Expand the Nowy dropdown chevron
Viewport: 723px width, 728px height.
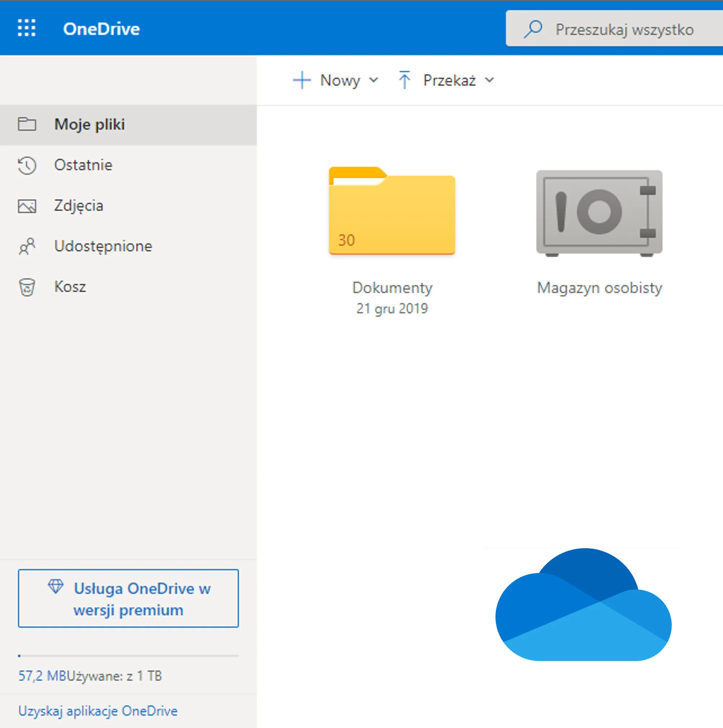pyautogui.click(x=374, y=80)
